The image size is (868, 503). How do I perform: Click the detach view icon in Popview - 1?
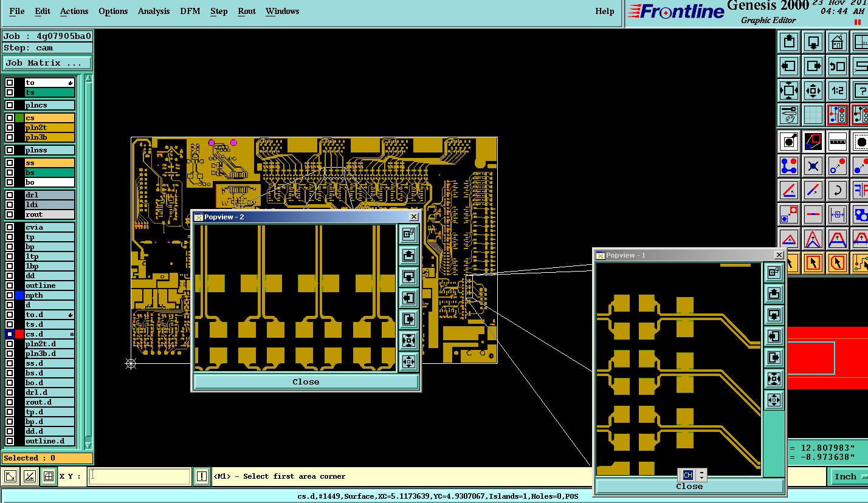[774, 272]
